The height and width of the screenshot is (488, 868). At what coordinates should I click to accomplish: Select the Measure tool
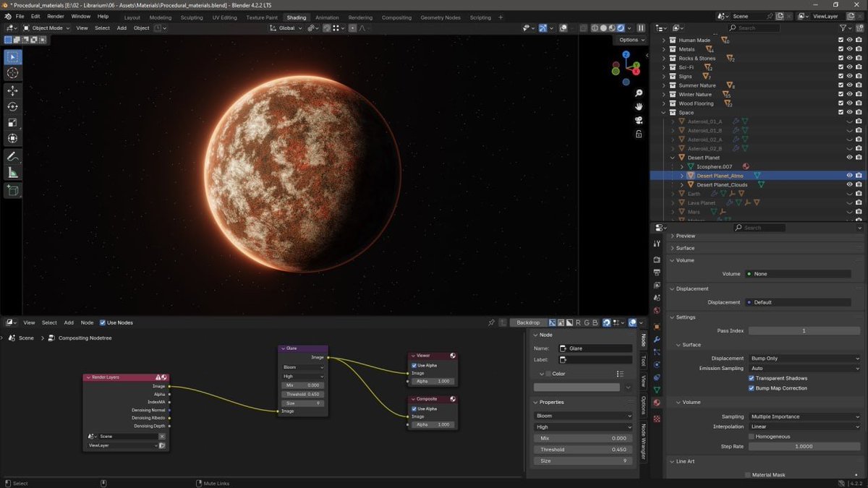[x=12, y=173]
